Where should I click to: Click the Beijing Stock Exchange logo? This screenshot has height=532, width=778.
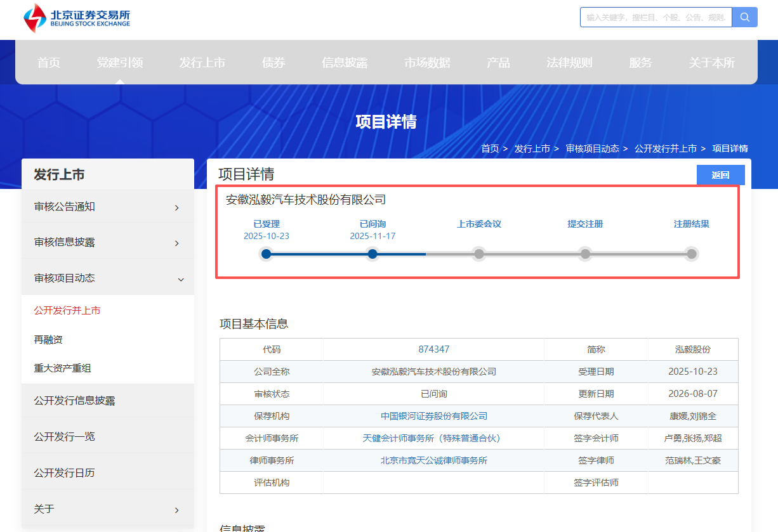(x=76, y=18)
